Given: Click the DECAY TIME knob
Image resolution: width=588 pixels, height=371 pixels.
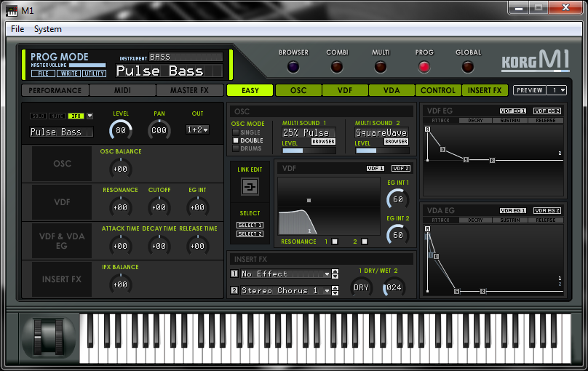Looking at the screenshot, I should click(159, 246).
